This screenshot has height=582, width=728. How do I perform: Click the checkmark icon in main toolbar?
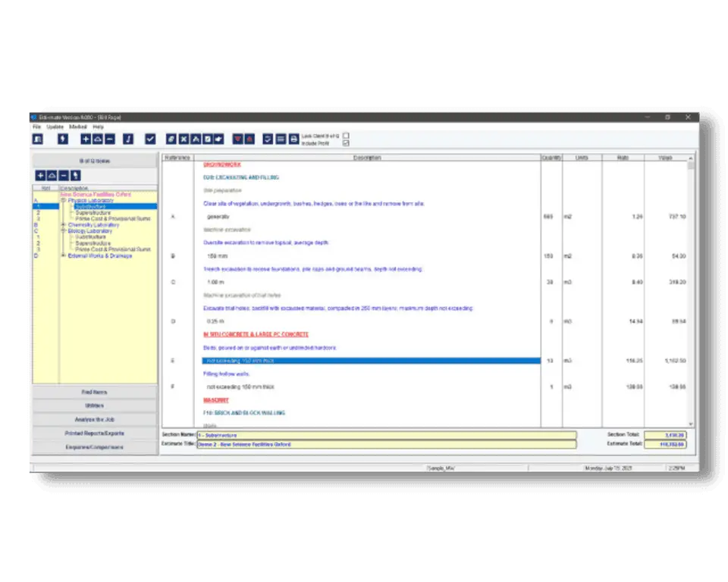point(150,139)
